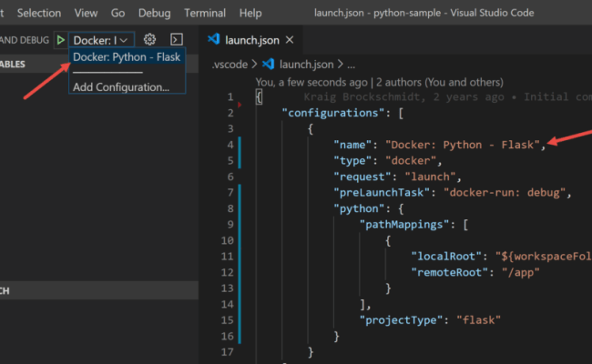Click the breadcrumb ellipsis item
Viewport: 592px width, 364px height.
coord(352,65)
